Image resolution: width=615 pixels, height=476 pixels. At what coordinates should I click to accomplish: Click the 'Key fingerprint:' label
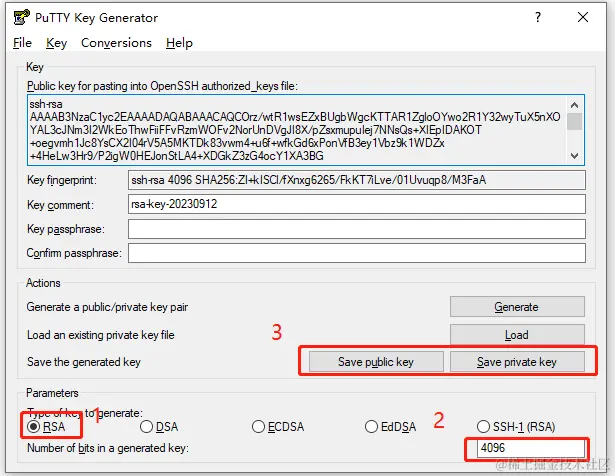click(62, 180)
